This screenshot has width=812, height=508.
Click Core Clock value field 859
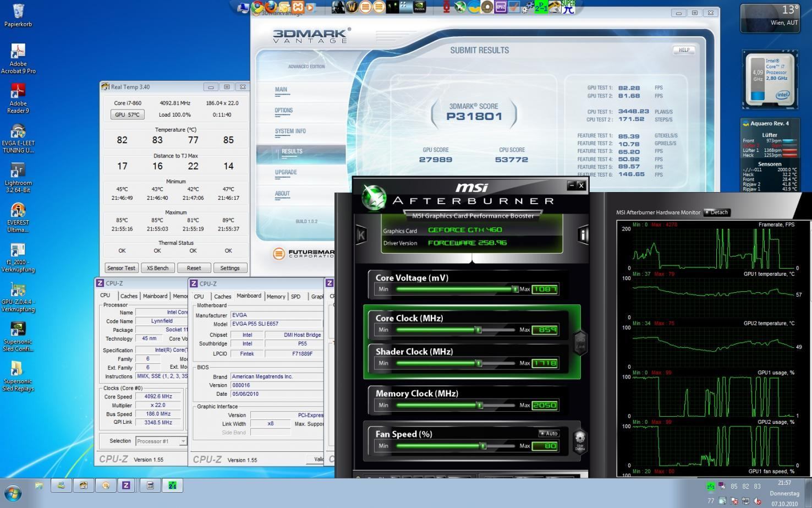click(545, 330)
